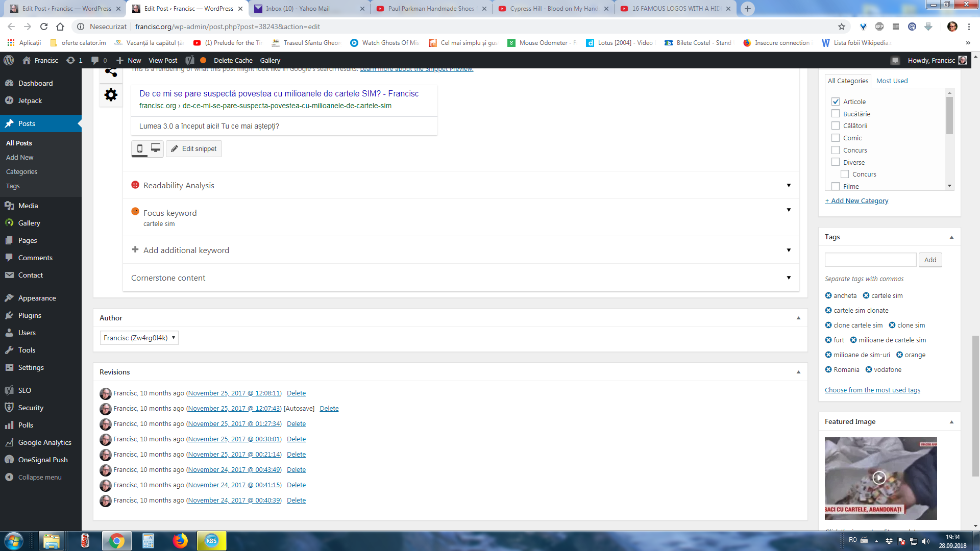
Task: Check the Comic category
Action: (x=836, y=138)
